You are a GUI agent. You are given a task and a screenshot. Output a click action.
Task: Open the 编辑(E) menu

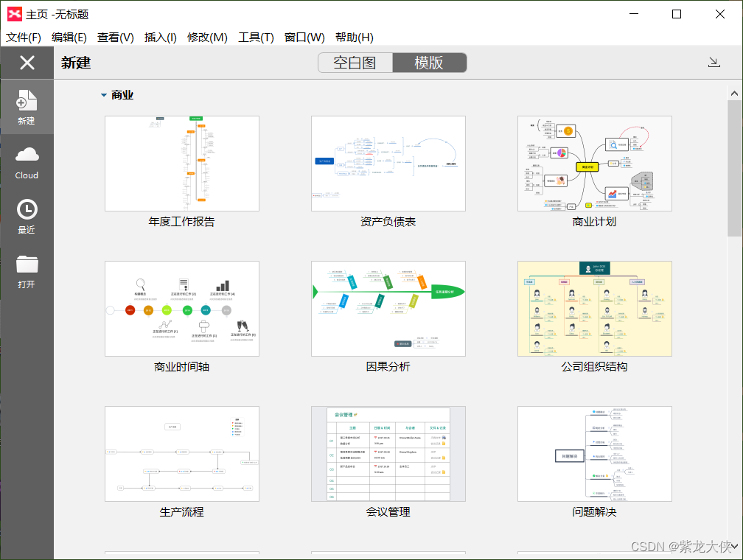point(69,38)
